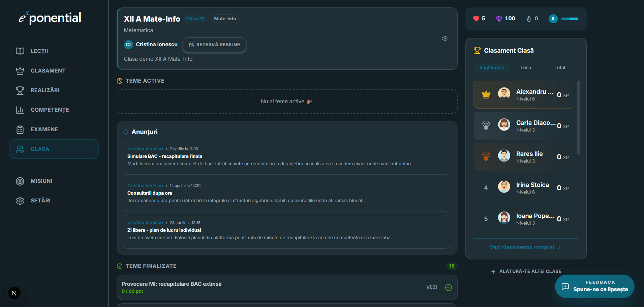The image size is (644, 307).
Task: Click teacher name Cristina Ionescu in header
Action: (x=157, y=45)
